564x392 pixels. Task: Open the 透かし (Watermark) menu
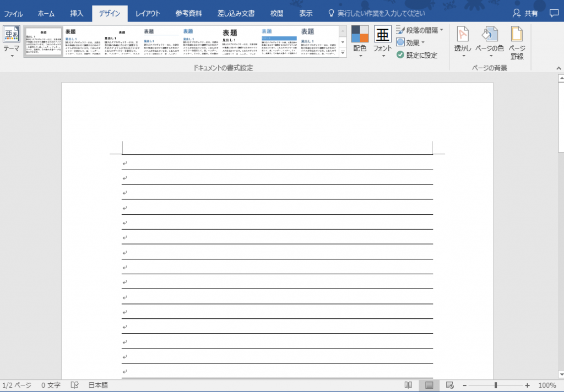tap(463, 41)
